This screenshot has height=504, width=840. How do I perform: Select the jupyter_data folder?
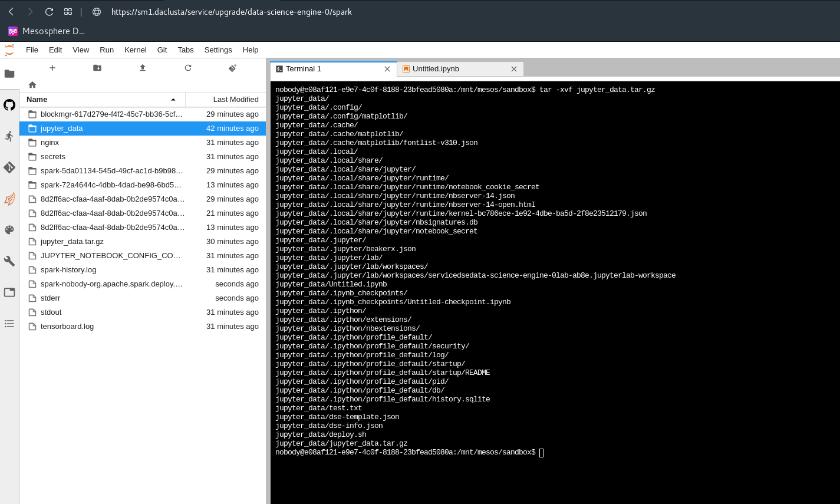(x=143, y=129)
